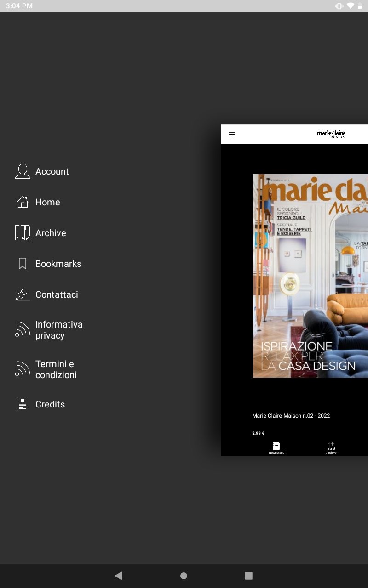
Task: Select Contattaci menu entry
Action: (x=57, y=294)
